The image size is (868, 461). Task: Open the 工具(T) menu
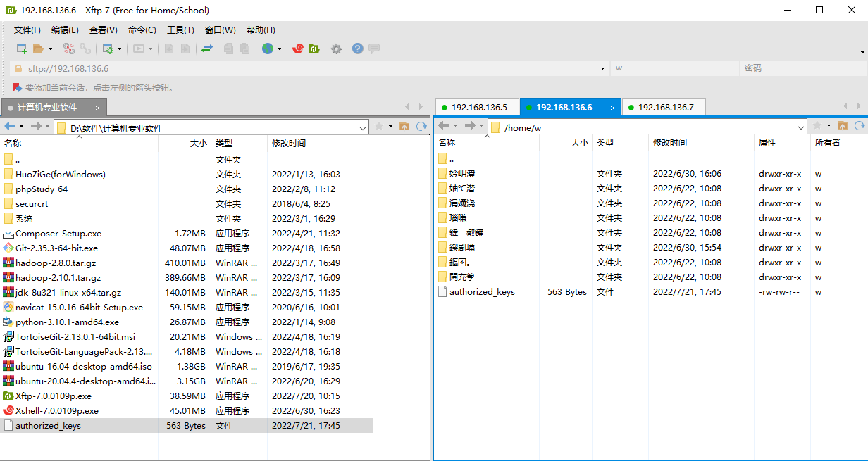pos(180,30)
